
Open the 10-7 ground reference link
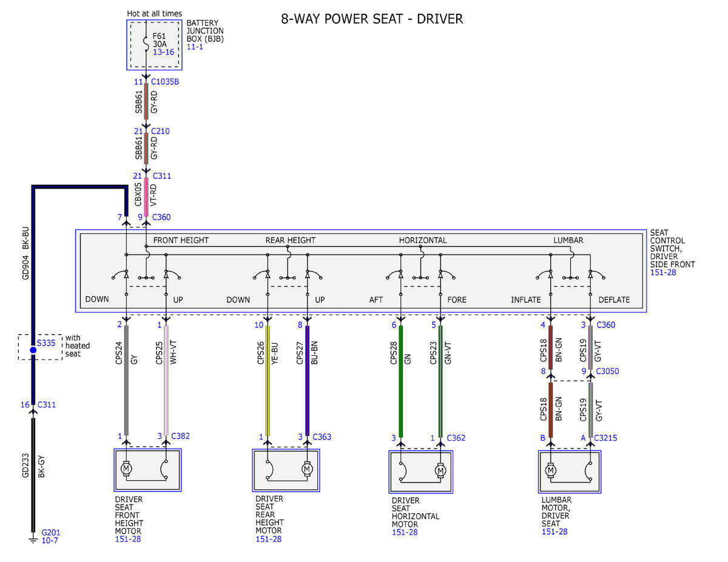tap(50, 541)
